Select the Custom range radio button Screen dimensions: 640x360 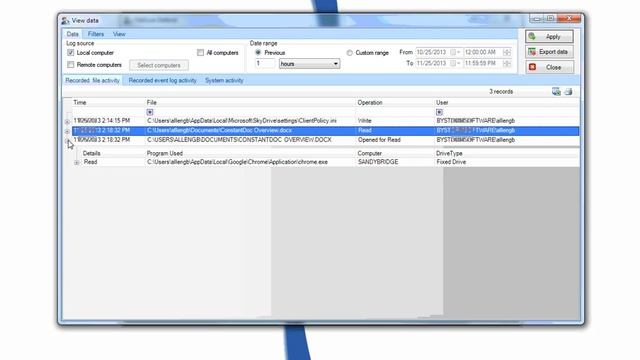[349, 53]
